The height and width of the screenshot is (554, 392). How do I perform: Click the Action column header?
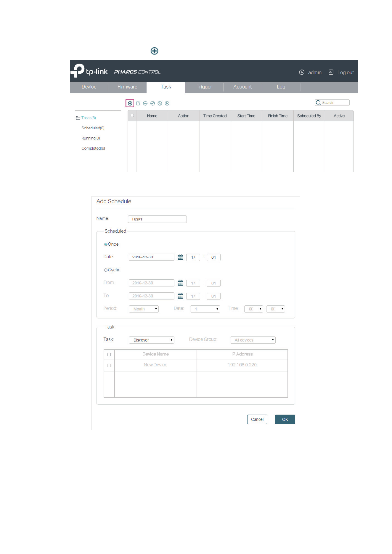coord(184,116)
